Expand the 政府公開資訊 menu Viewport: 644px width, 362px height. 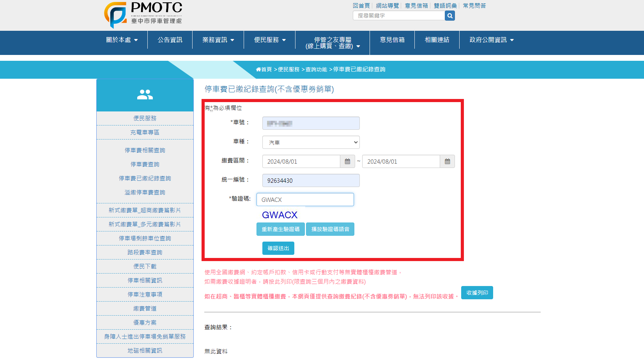[x=491, y=40]
